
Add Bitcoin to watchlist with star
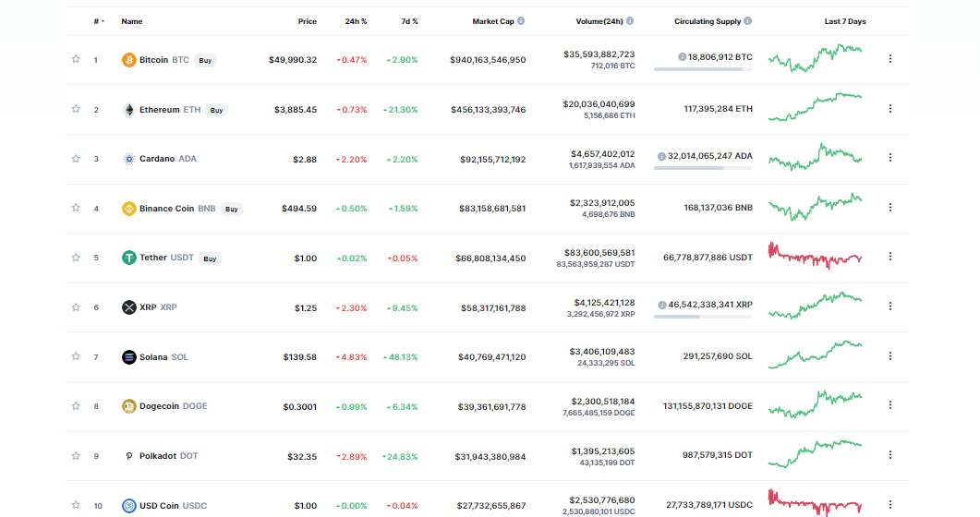pyautogui.click(x=76, y=59)
